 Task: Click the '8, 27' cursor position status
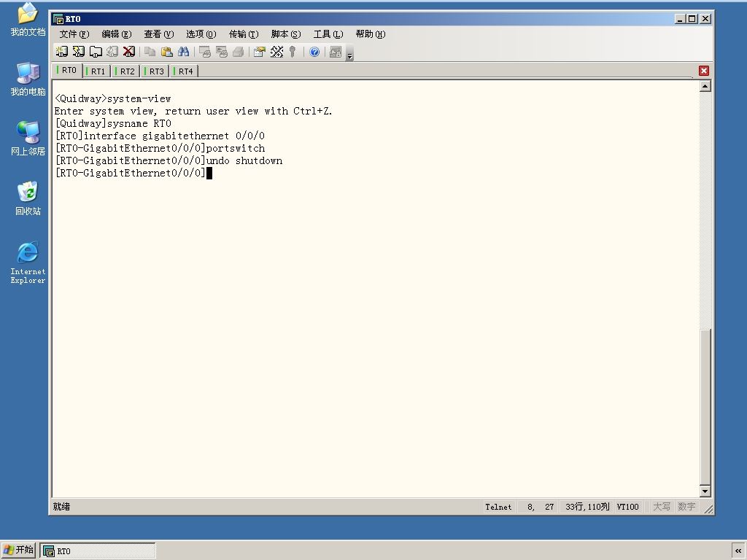tap(541, 507)
